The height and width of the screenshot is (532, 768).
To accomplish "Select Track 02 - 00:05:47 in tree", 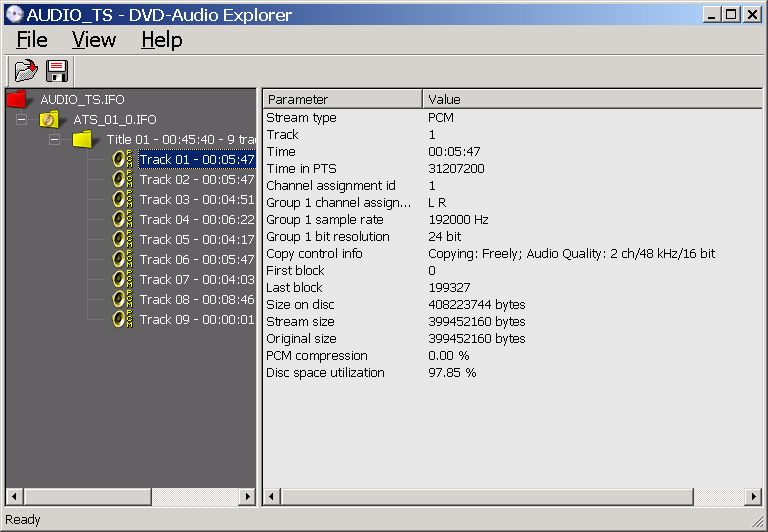I will pyautogui.click(x=196, y=180).
